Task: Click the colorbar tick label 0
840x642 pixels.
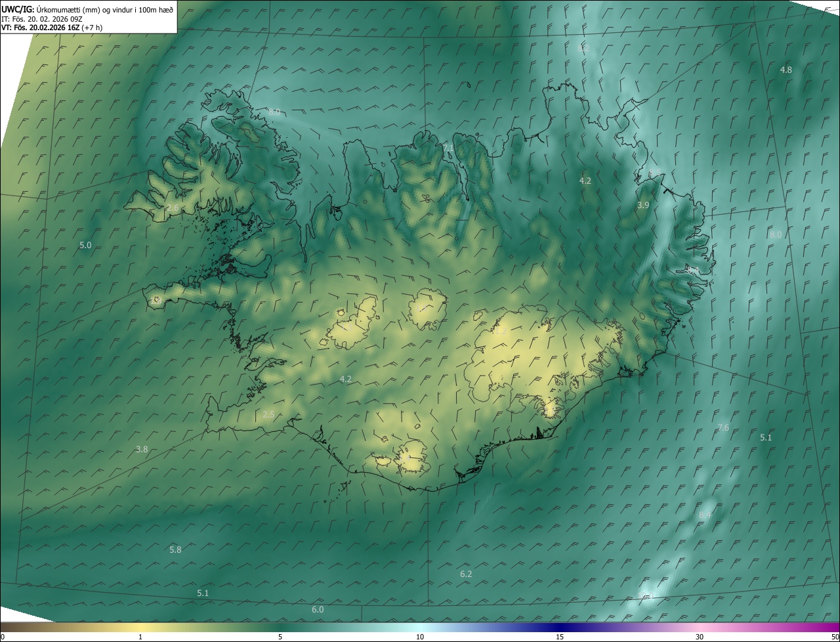Action: click(x=3, y=637)
